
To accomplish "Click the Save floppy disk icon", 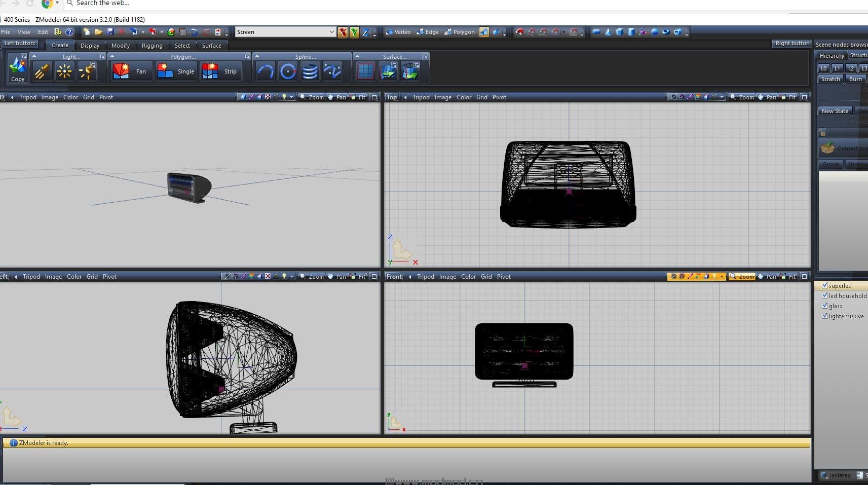I will click(x=110, y=32).
